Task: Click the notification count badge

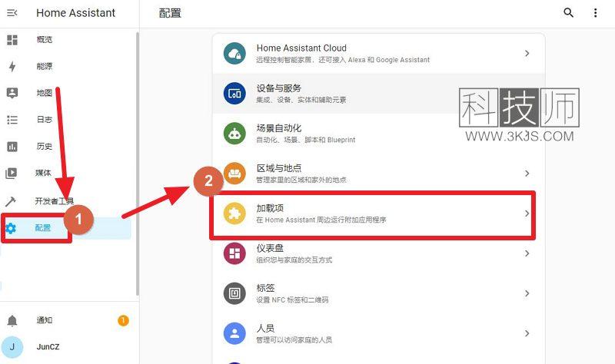Action: [123, 320]
